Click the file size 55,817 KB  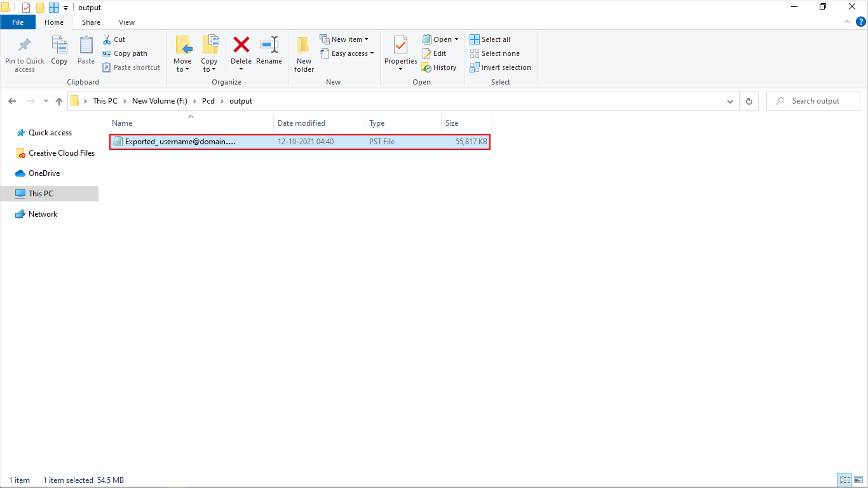471,142
